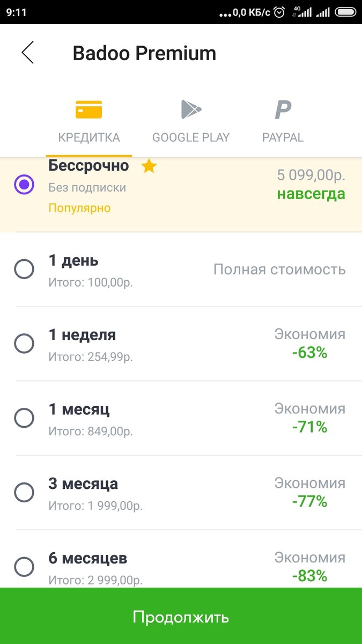Viewport: 362px width, 644px height.
Task: Click the gold star beside Бессрочно
Action: [149, 166]
